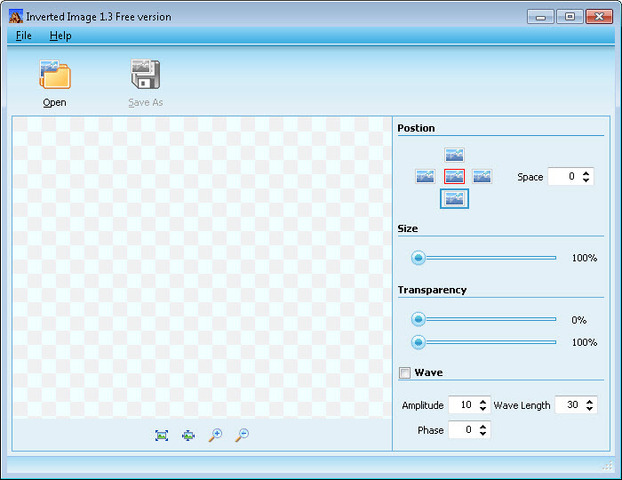The width and height of the screenshot is (622, 480).
Task: Open the Help menu
Action: tap(60, 36)
